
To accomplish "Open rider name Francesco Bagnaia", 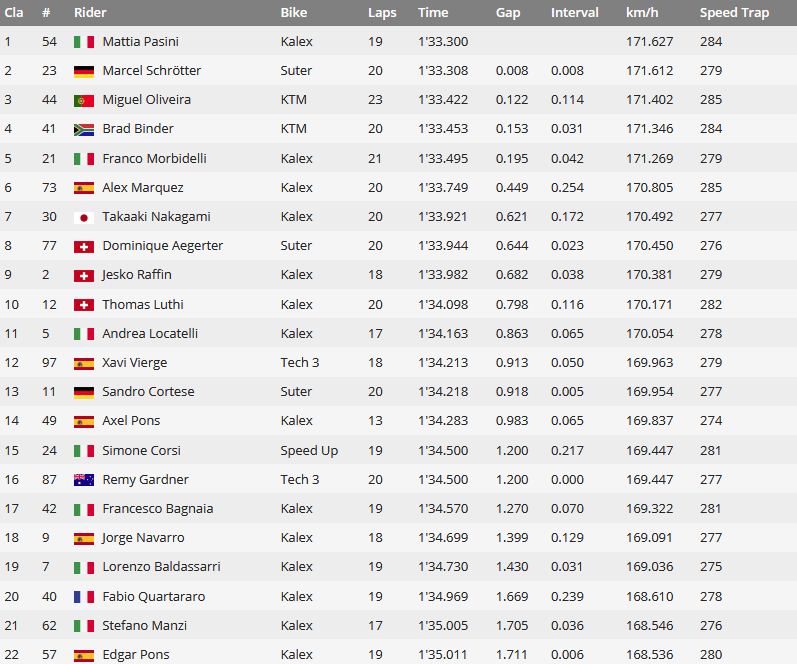I will [x=158, y=509].
